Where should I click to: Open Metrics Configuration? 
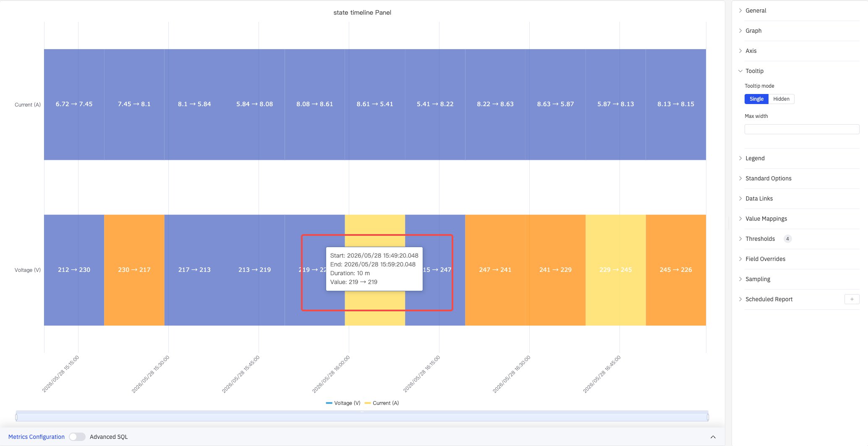click(x=37, y=437)
